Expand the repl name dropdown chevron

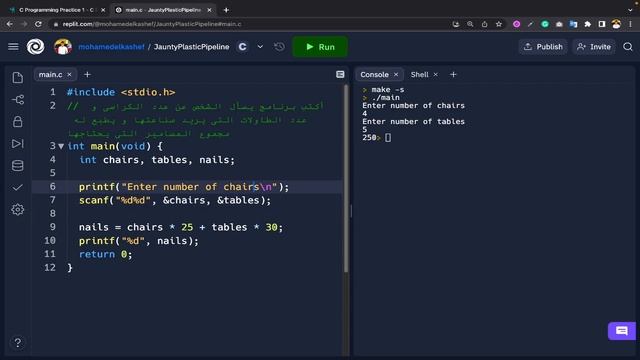[260, 47]
